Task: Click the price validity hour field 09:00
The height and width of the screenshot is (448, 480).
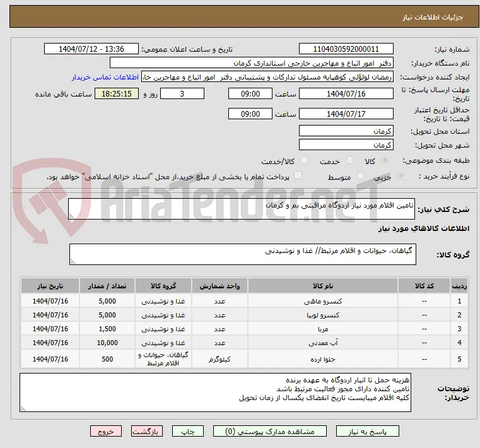Action: (x=250, y=114)
